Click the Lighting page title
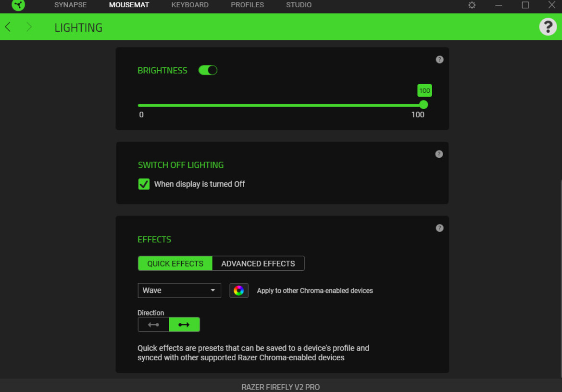The image size is (562, 392). tap(78, 27)
